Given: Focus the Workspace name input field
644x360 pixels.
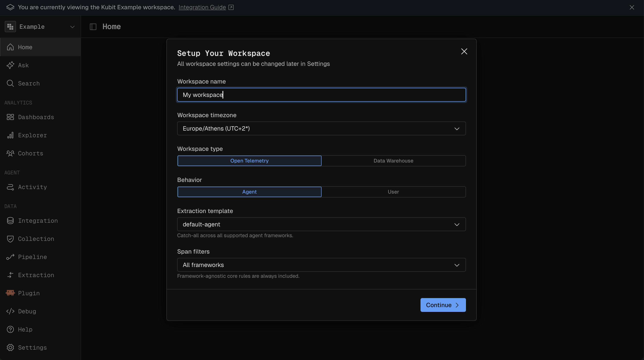Looking at the screenshot, I should tap(321, 95).
